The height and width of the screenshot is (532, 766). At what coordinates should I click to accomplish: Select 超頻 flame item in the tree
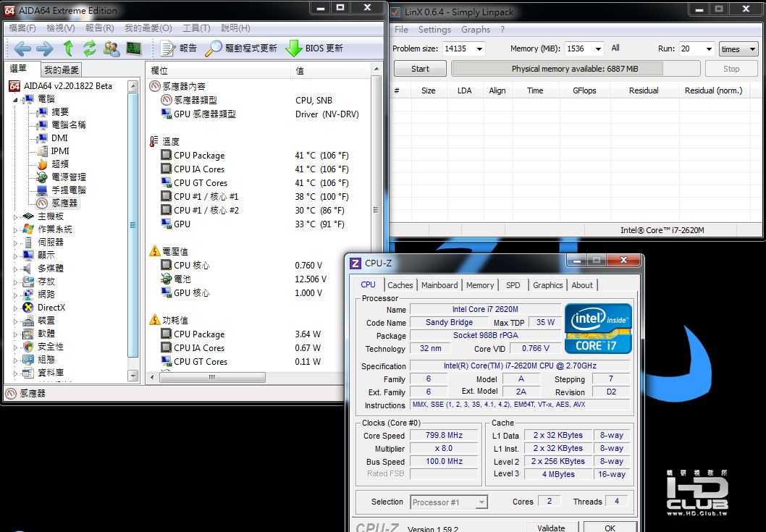pyautogui.click(x=59, y=164)
